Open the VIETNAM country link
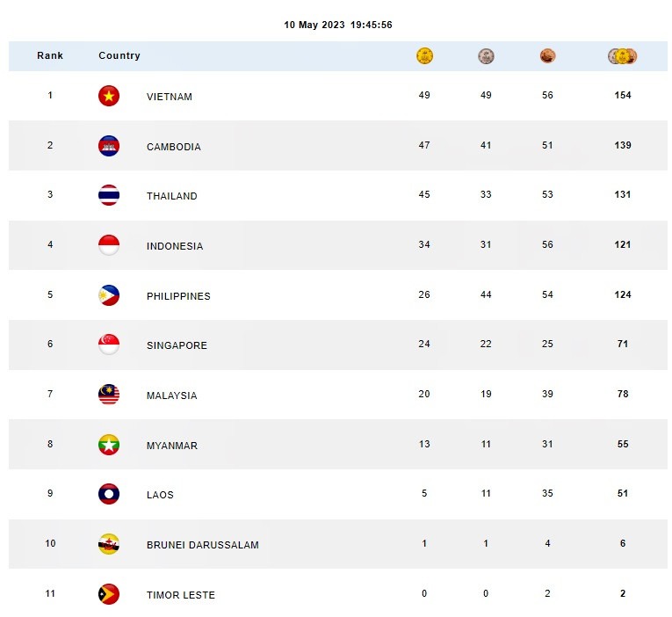The image size is (672, 617). click(x=170, y=97)
